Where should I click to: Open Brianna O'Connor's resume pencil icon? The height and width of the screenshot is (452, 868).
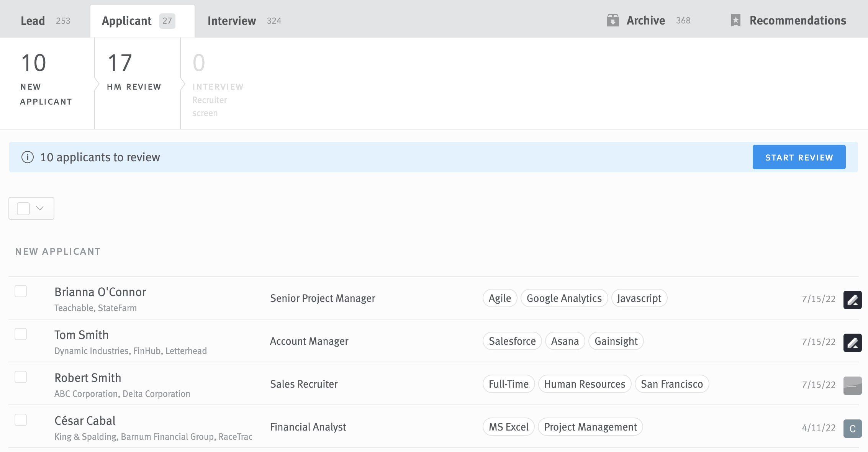[852, 299]
